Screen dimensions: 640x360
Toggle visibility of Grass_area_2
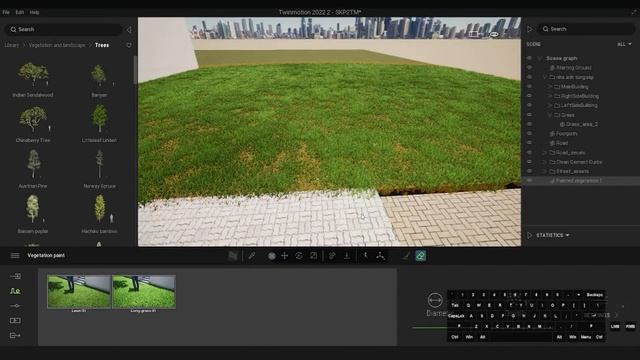[x=529, y=124]
